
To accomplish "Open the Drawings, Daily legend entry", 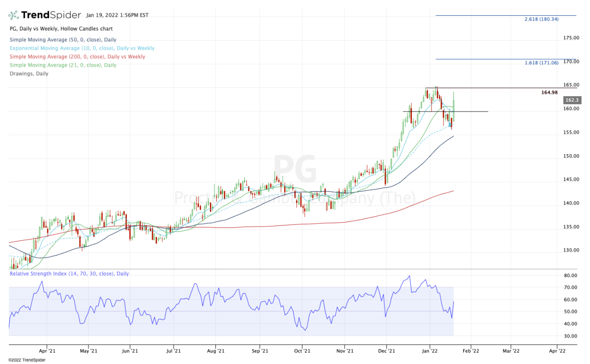I will tap(29, 74).
